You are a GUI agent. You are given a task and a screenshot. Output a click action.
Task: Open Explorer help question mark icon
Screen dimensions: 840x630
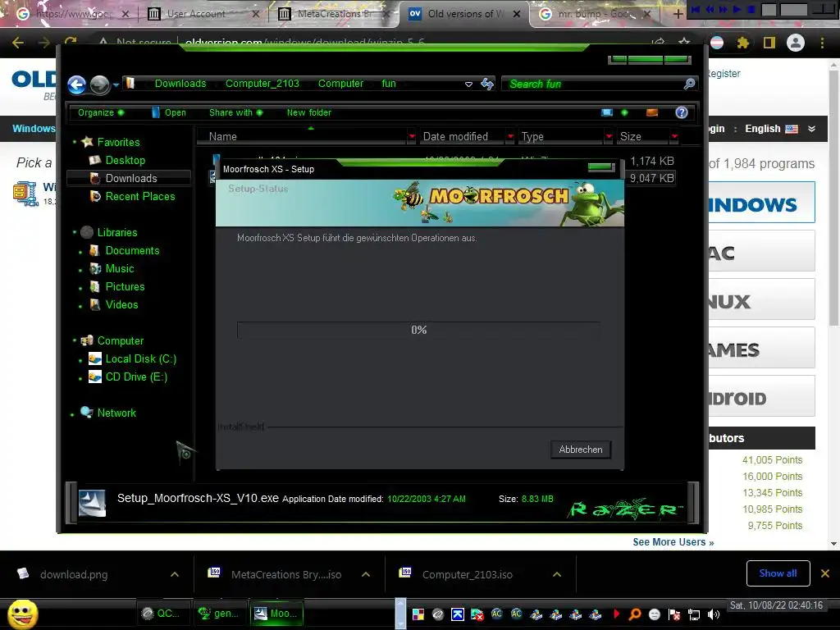coord(682,112)
